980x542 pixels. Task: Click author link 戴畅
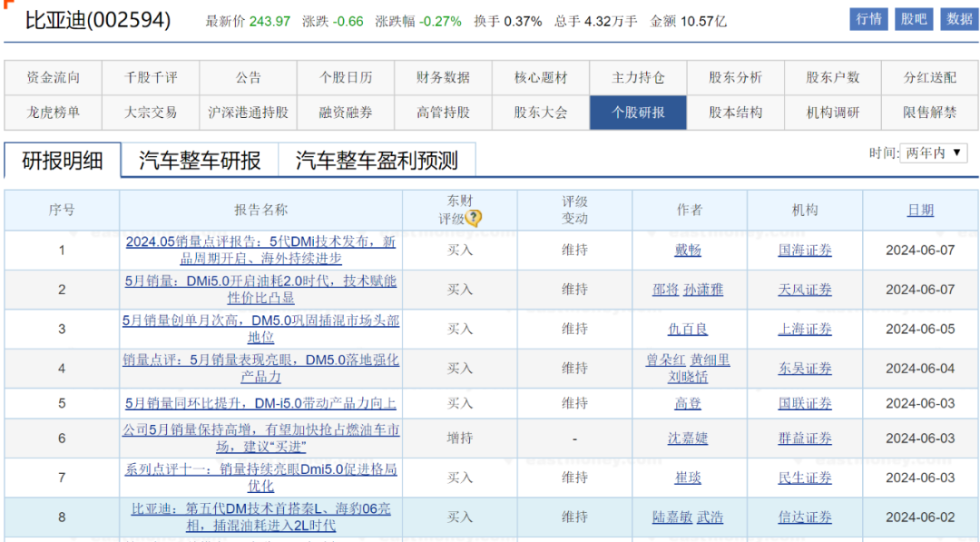688,250
